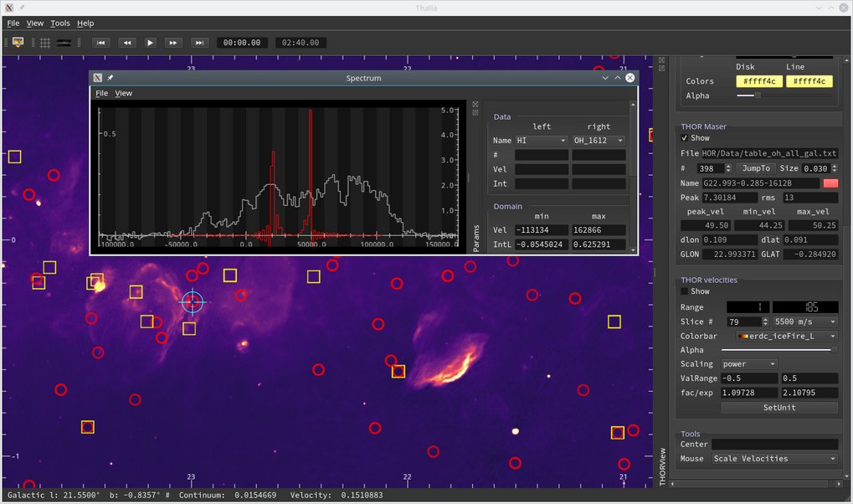853x504 pixels.
Task: Expand the Colorbar erdc_iceFire_L dropdown
Action: point(779,336)
